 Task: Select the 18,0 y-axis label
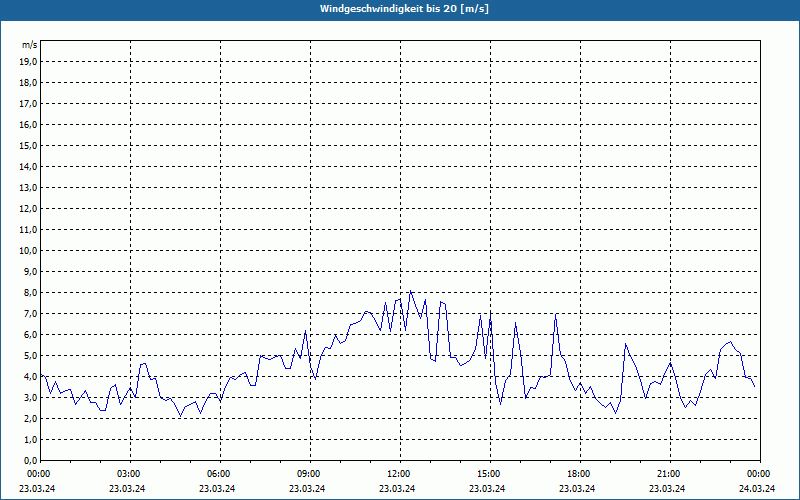29,83
